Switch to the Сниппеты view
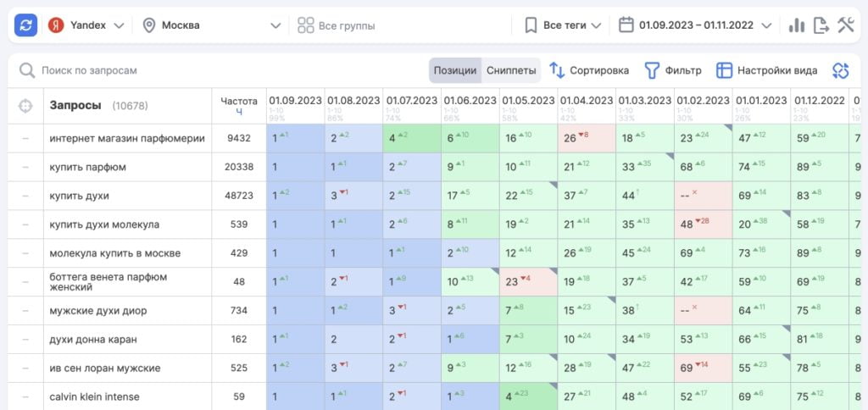This screenshot has width=868, height=410. (511, 70)
